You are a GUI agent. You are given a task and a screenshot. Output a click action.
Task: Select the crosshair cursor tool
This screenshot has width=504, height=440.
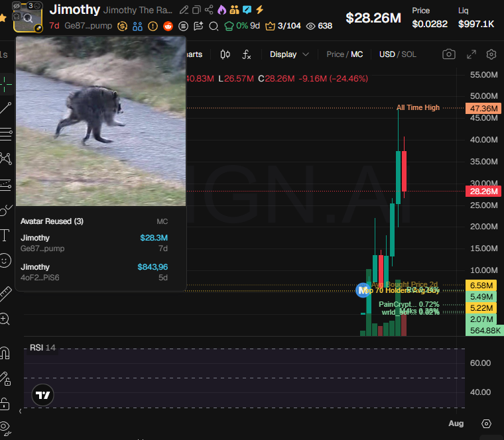pyautogui.click(x=5, y=85)
